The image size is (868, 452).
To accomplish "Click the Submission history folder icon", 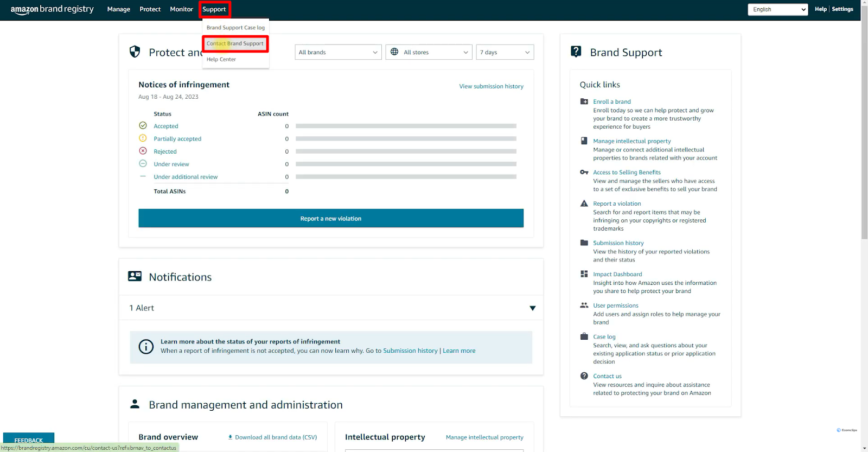I will pos(584,243).
